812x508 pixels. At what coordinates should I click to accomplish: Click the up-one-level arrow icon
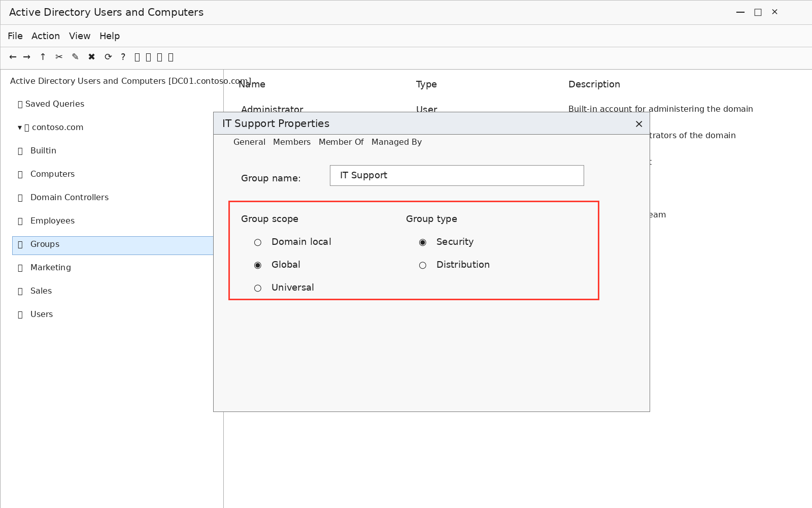[43, 57]
